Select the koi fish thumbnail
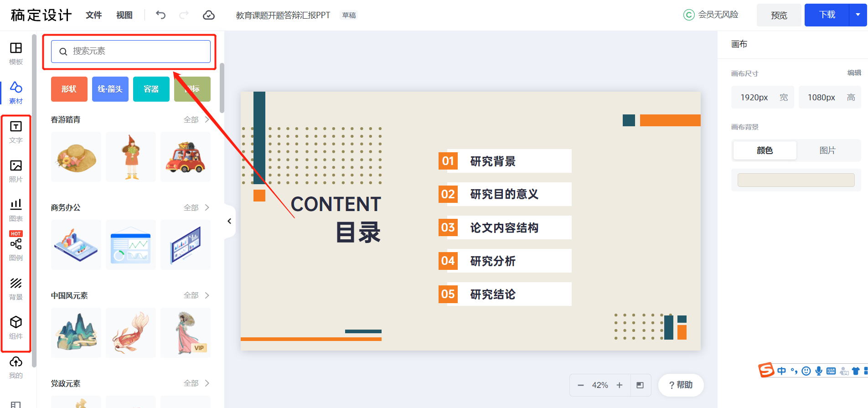 tap(131, 333)
